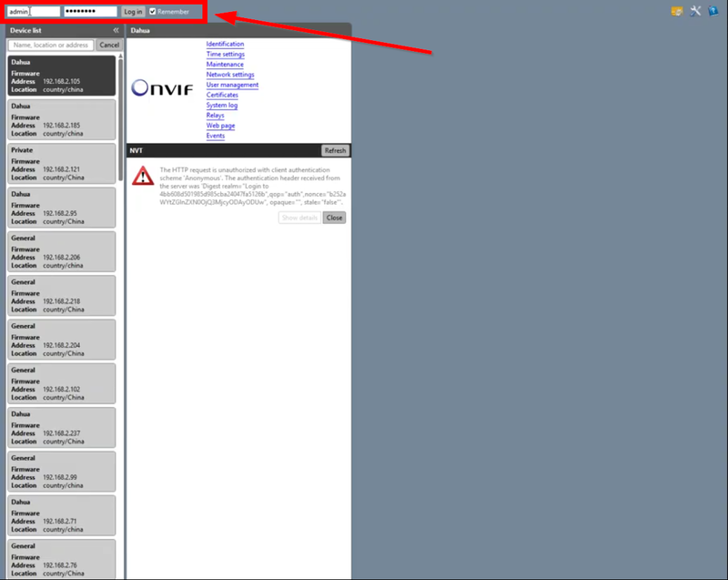Viewport: 728px width, 580px height.
Task: Open the User management link
Action: click(x=233, y=85)
